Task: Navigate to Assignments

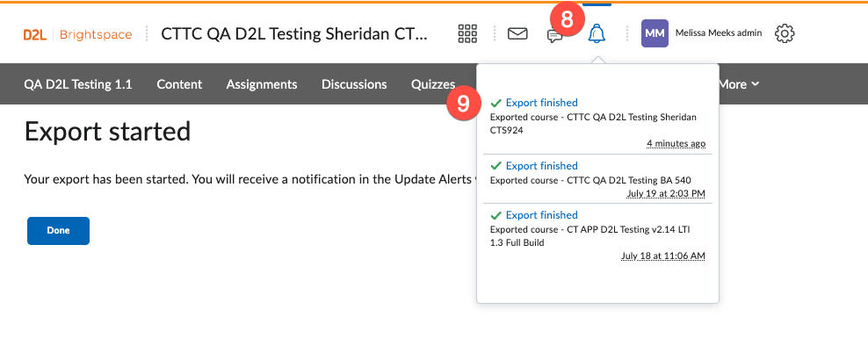Action: (261, 84)
